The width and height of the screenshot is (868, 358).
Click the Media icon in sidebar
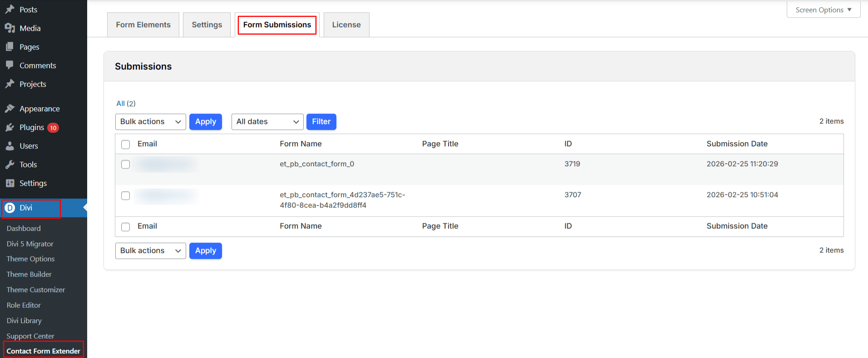[x=10, y=28]
